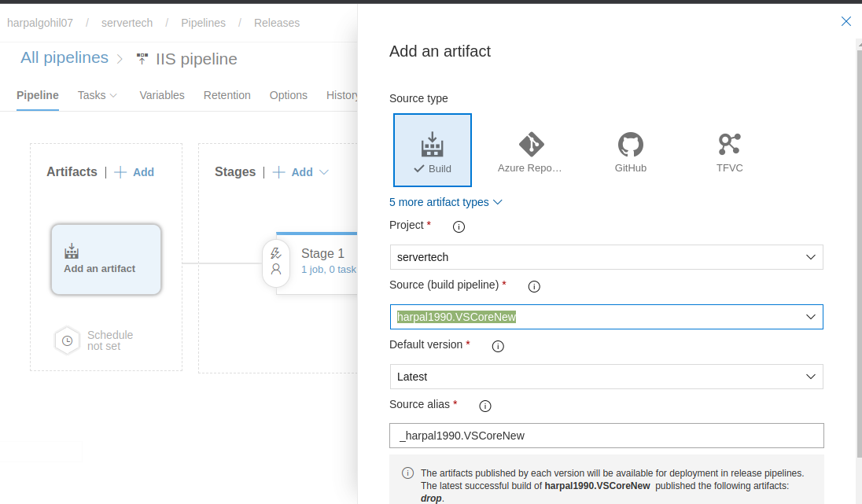
Task: Click the Schedule not set clock icon
Action: (x=67, y=340)
